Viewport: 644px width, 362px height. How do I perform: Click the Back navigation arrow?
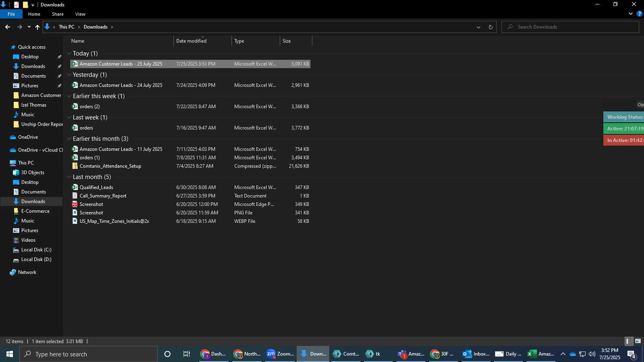click(8, 27)
